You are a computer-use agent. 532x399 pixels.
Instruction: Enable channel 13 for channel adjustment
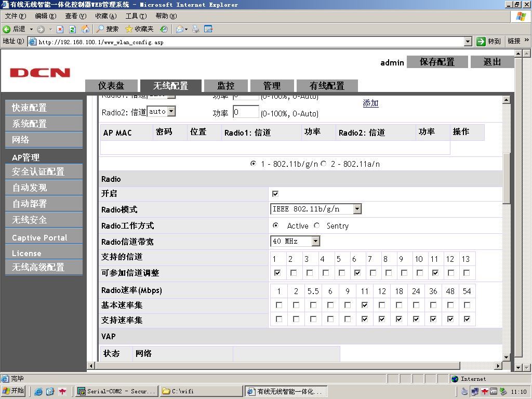pyautogui.click(x=467, y=273)
